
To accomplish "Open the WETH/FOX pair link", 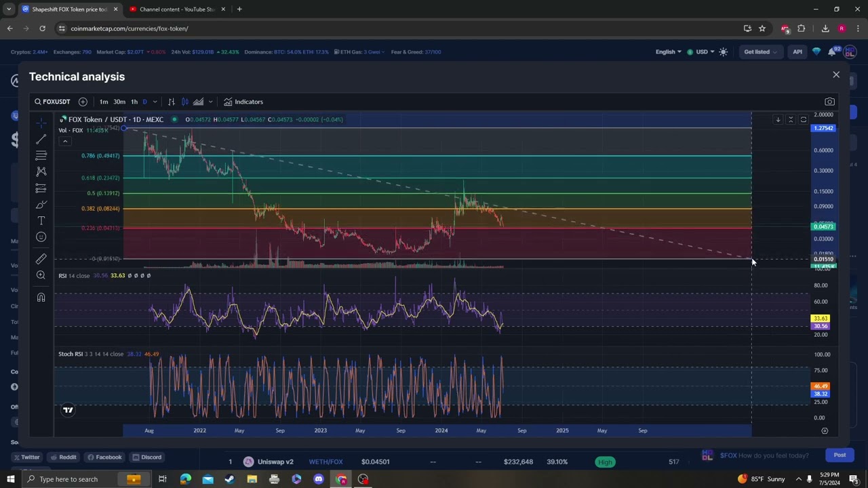I will point(325,462).
